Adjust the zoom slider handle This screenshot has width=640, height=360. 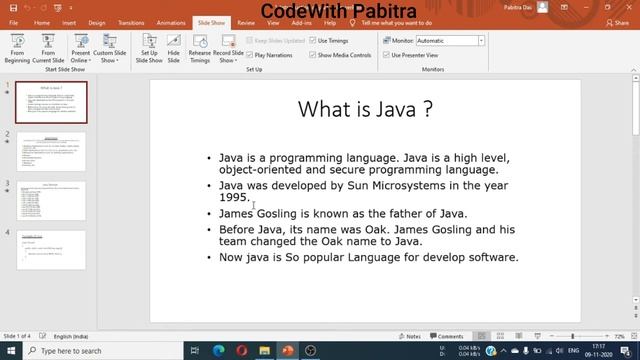click(x=573, y=336)
